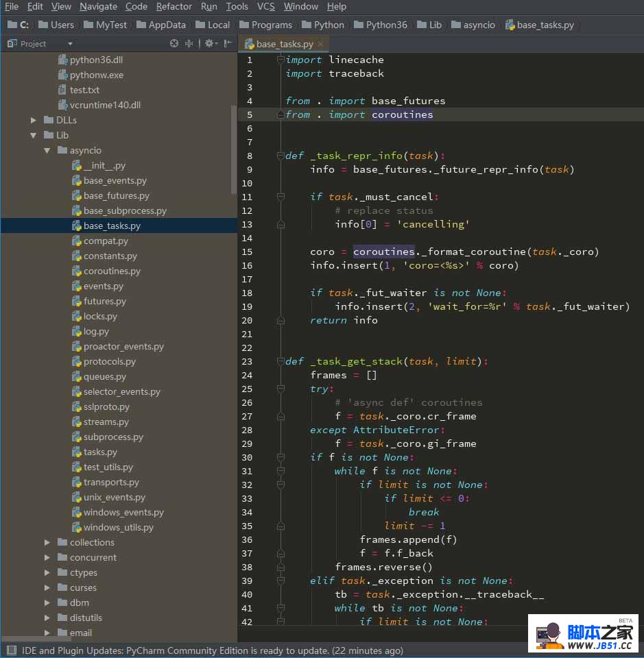644x658 pixels.
Task: Toggle fold marker at line 25 try
Action: [281, 389]
